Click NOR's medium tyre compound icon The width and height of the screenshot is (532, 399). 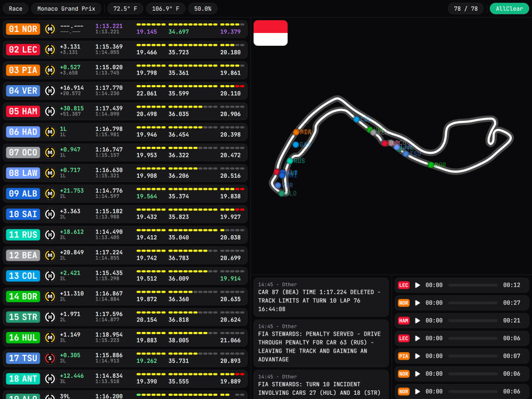pos(50,29)
